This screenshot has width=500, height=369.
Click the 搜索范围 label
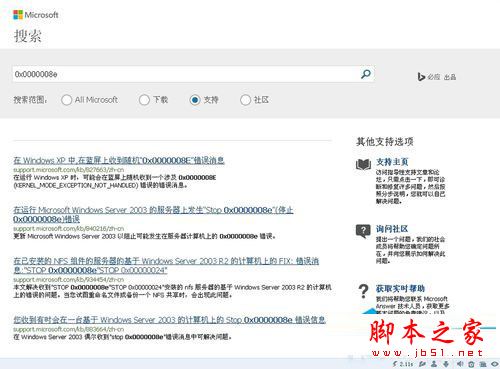click(x=30, y=100)
